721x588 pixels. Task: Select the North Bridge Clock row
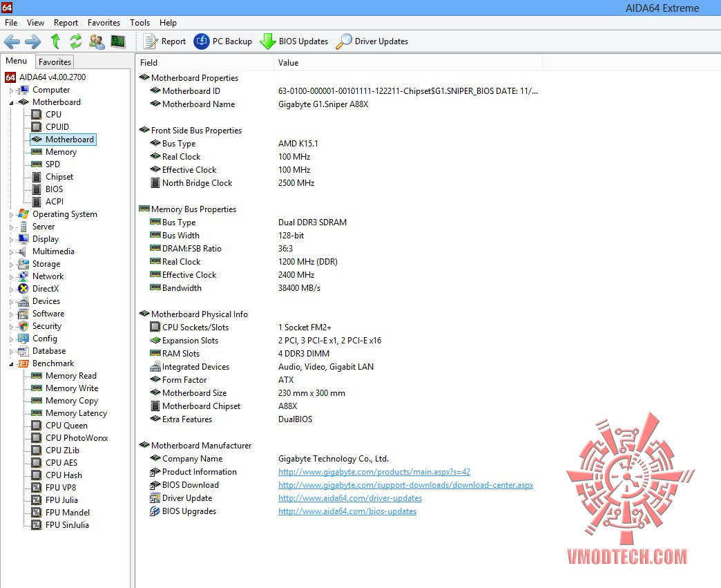point(339,183)
